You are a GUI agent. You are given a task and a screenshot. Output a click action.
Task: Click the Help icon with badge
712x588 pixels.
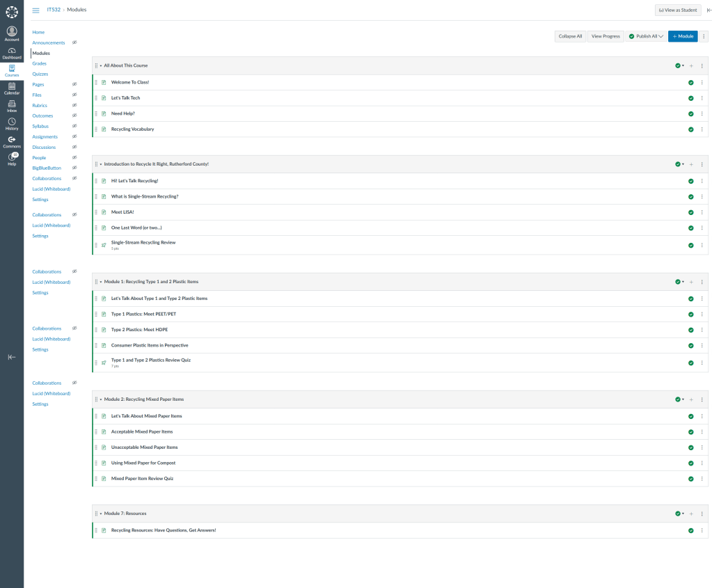point(12,158)
